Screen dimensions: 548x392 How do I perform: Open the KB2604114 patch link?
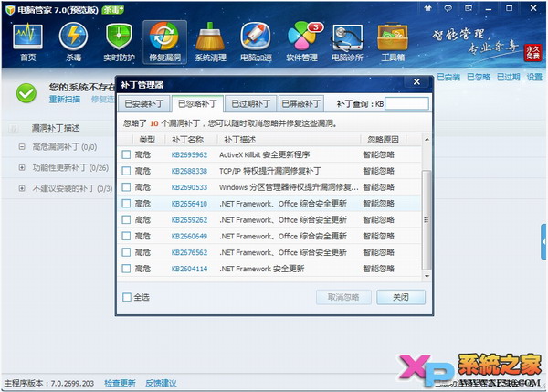(189, 269)
